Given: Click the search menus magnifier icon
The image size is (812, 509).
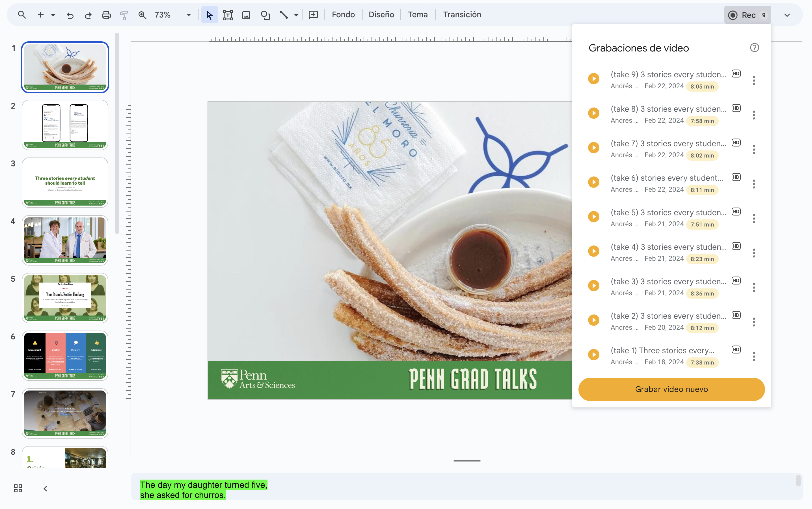Looking at the screenshot, I should click(22, 15).
